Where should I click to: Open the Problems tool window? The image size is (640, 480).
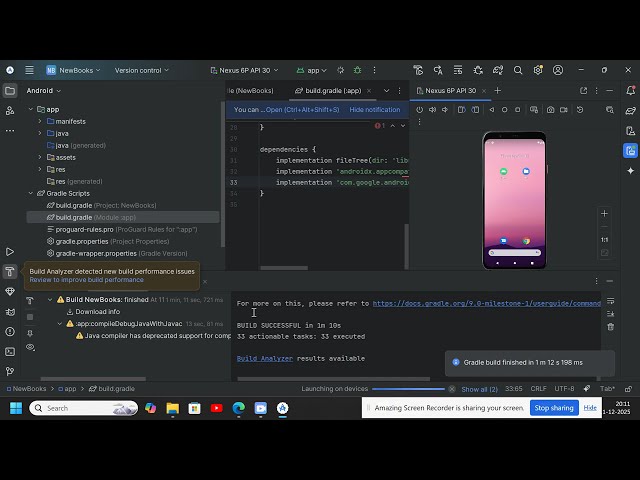click(10, 332)
